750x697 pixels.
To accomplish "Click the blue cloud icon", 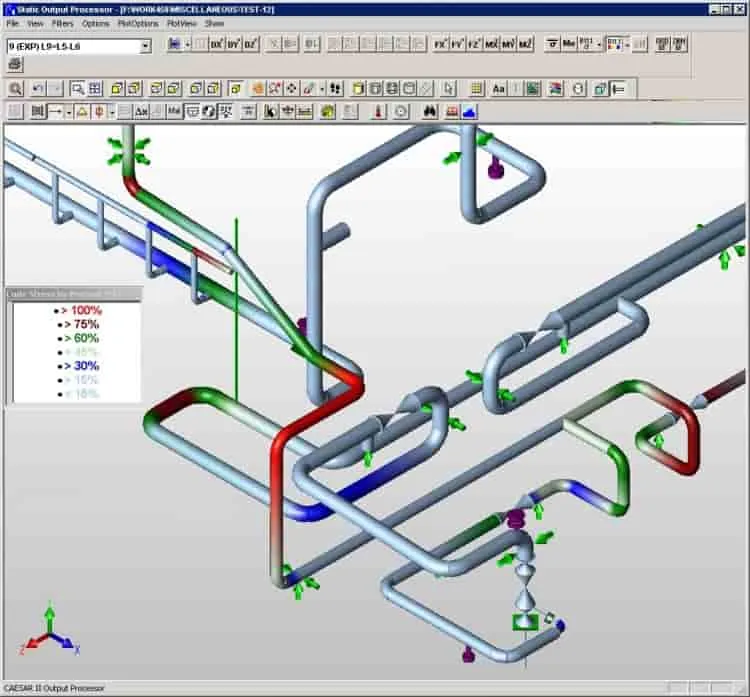I will (469, 112).
